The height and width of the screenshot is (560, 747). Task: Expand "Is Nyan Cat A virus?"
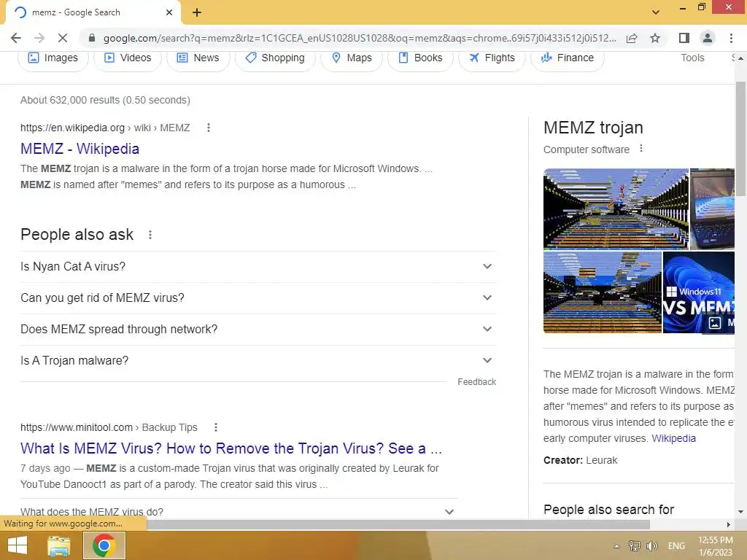(258, 267)
